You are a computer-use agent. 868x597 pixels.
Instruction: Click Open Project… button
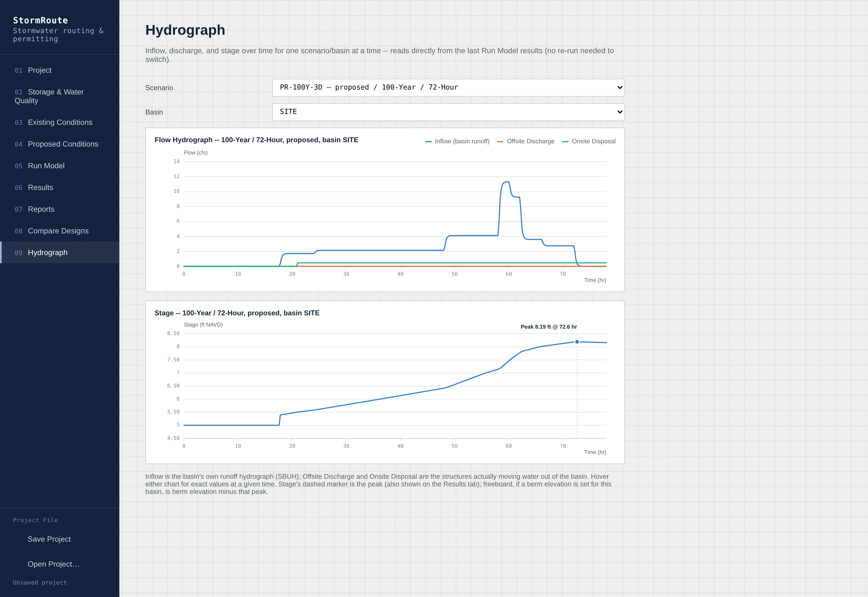(53, 564)
